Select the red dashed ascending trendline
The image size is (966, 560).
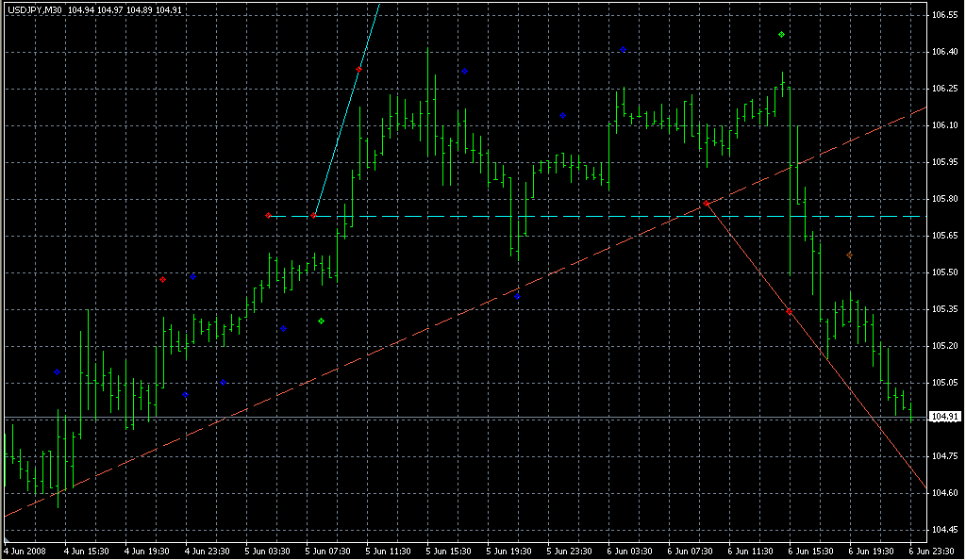[x=377, y=354]
